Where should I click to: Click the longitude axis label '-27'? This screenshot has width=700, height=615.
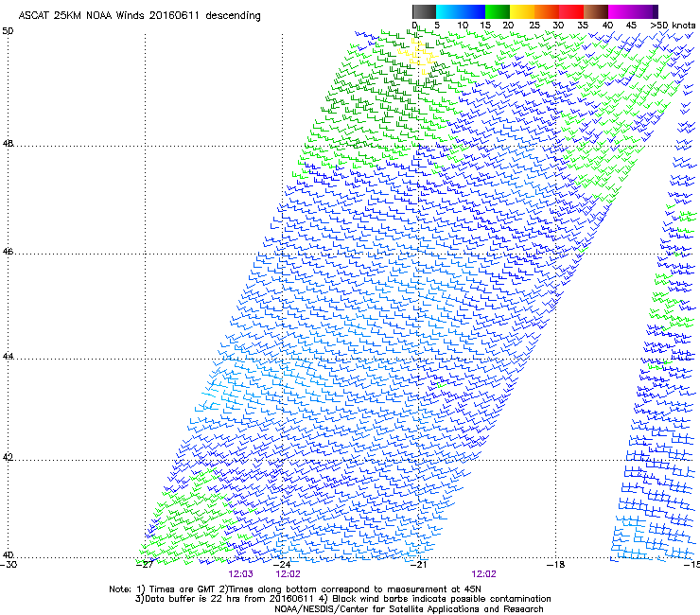145,565
